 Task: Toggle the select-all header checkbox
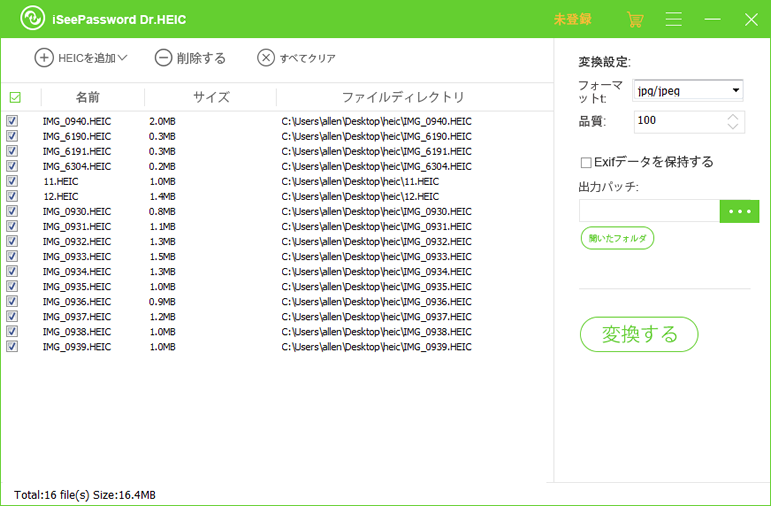[15, 97]
